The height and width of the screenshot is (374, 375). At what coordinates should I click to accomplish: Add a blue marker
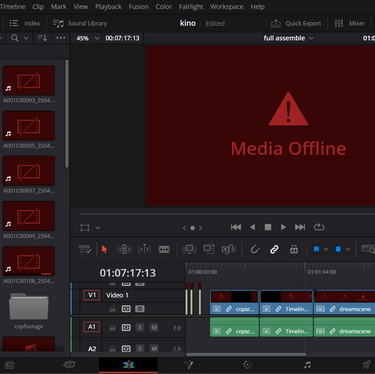coord(338,249)
